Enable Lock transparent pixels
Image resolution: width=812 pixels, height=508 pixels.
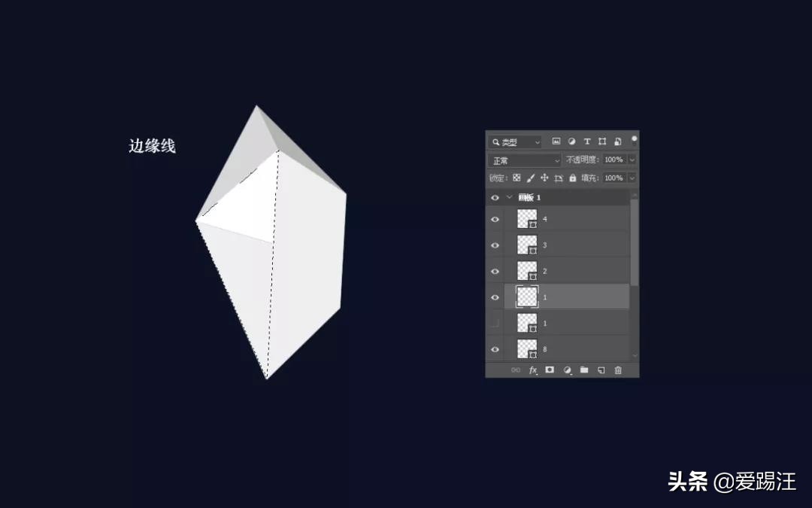coord(517,178)
